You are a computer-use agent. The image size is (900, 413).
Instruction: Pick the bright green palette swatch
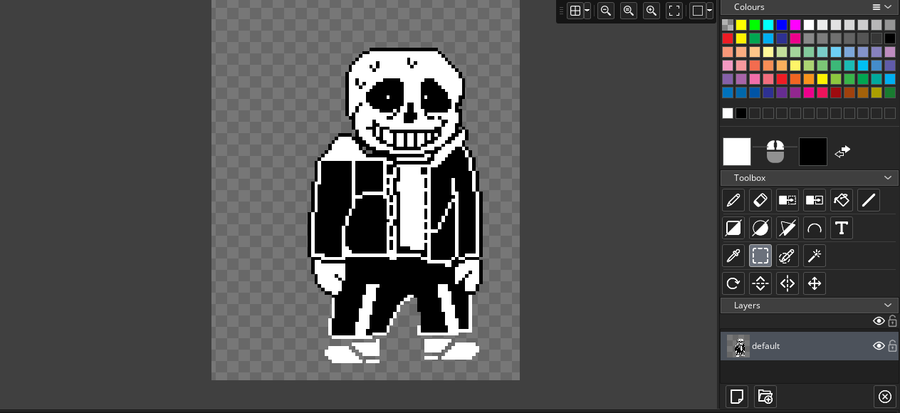(x=755, y=25)
